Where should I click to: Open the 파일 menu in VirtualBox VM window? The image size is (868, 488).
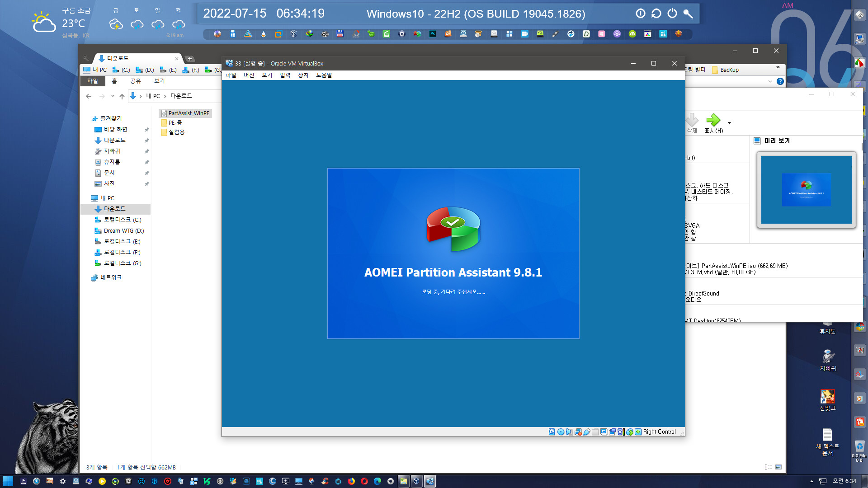click(231, 75)
